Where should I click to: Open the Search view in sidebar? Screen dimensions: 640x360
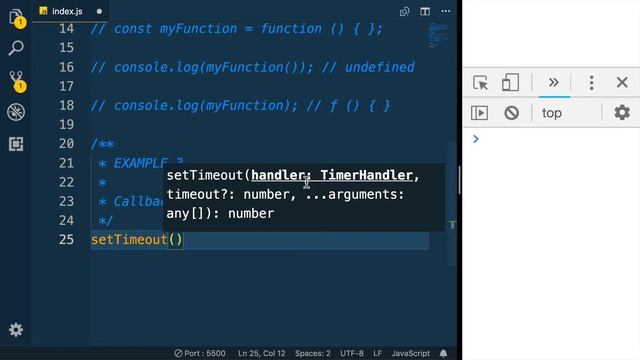click(x=16, y=48)
